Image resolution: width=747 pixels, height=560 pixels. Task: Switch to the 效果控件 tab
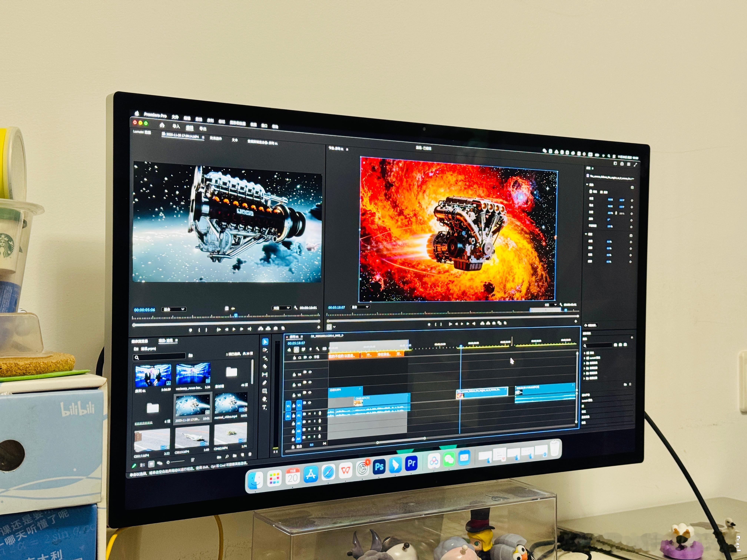[x=216, y=138]
